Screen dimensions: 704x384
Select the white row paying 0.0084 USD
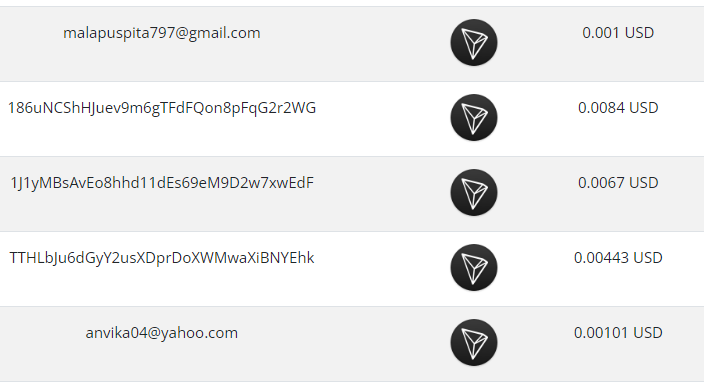coord(352,119)
